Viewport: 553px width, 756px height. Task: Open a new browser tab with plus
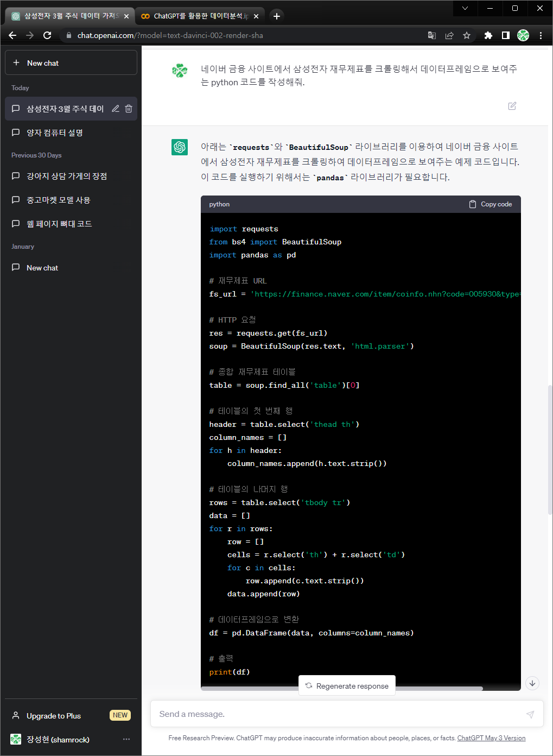point(277,16)
